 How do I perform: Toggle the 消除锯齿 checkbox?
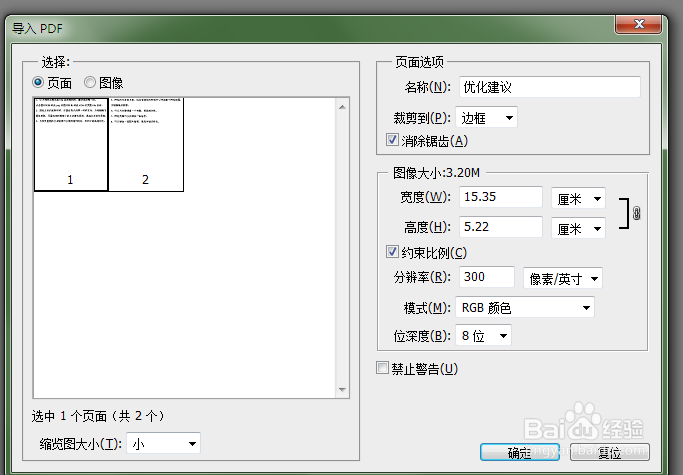point(392,140)
